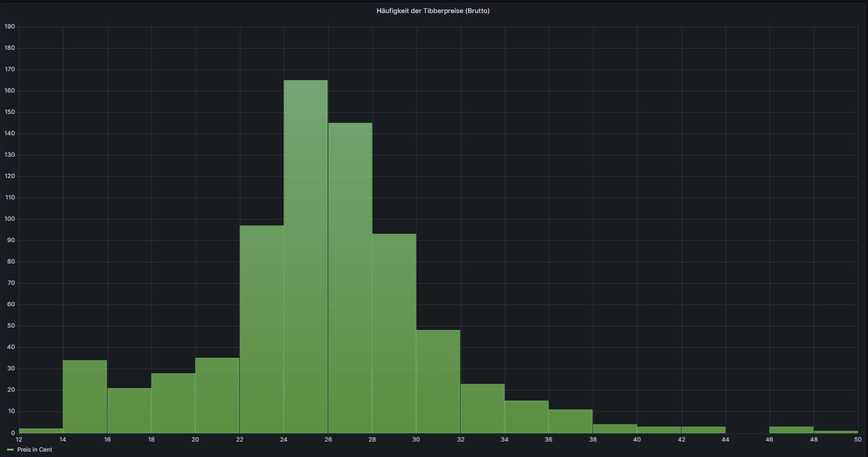Click the histogram bar between 36 and 38
This screenshot has height=457, width=868.
pos(571,421)
